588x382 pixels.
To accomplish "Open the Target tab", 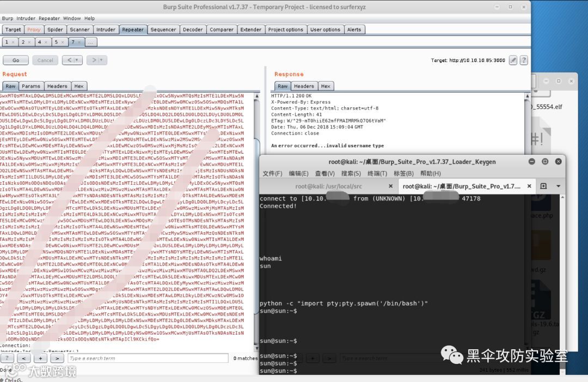I will pos(13,29).
